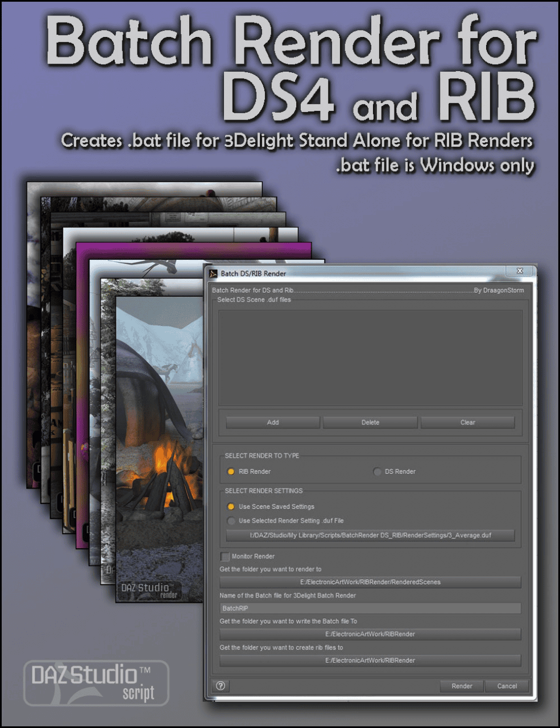Click inside the Select DS Scene .duf files list
The height and width of the screenshot is (728, 560).
pos(370,357)
